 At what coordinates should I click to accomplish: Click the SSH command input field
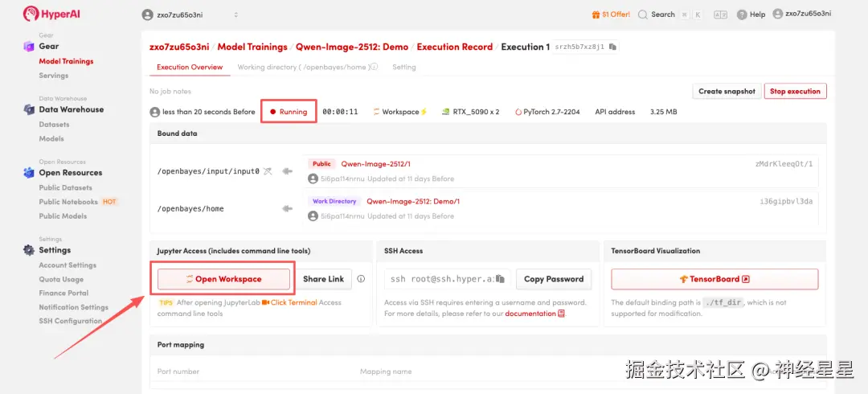point(446,279)
